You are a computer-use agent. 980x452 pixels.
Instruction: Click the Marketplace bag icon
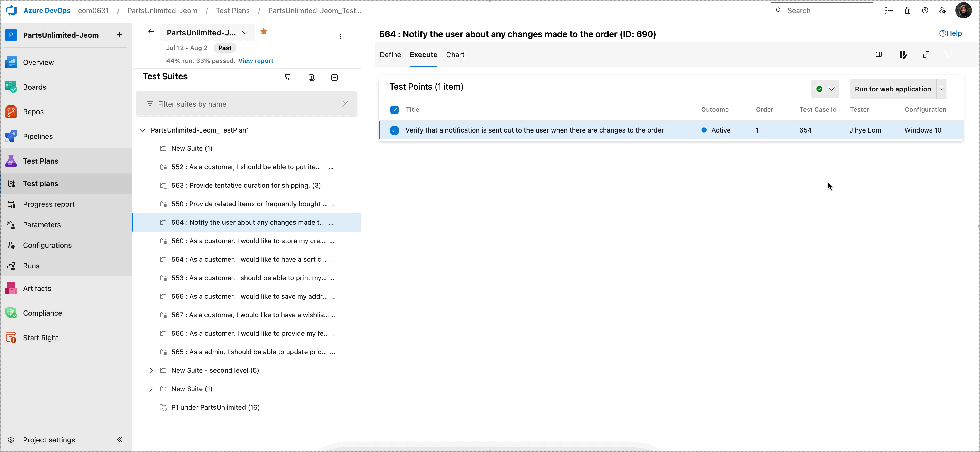[x=907, y=10]
